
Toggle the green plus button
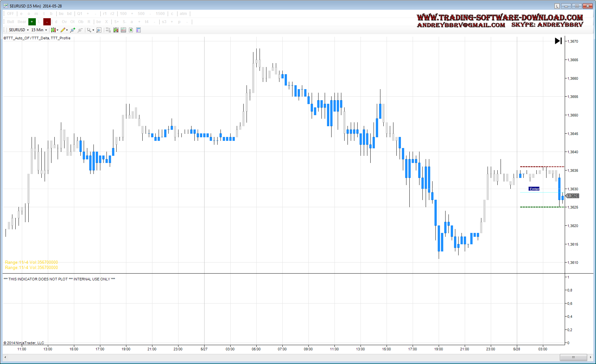pos(32,22)
